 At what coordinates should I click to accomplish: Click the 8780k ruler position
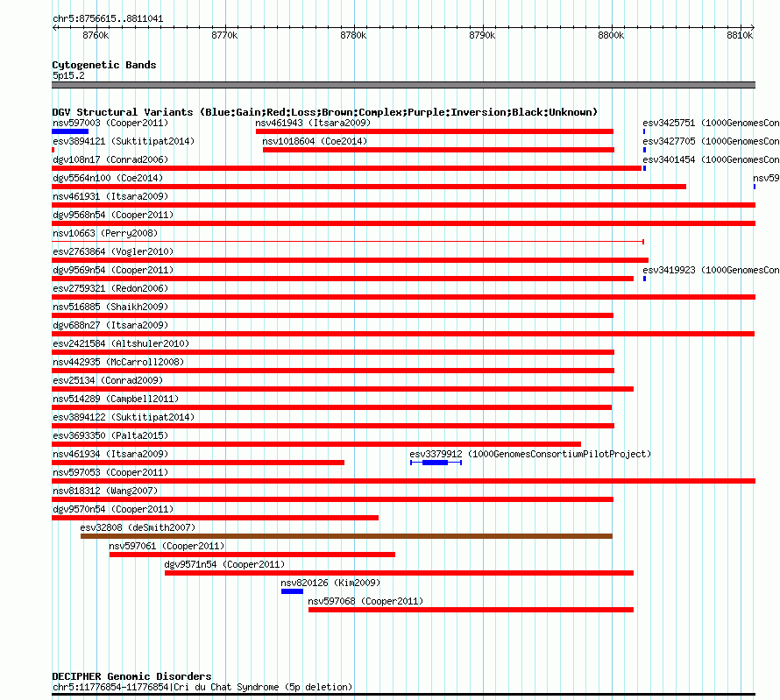coord(353,35)
